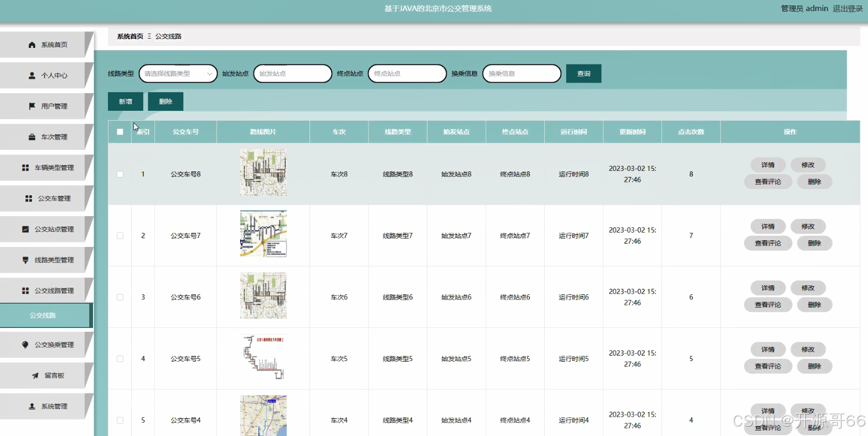Toggle the select-all checkbox in table header
Viewport: 868px width, 436px height.
pos(120,132)
